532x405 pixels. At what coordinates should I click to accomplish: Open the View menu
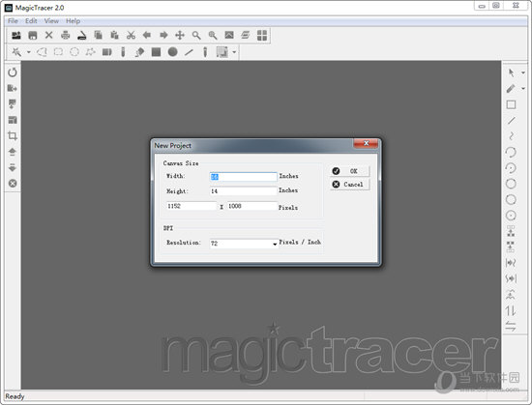[51, 21]
